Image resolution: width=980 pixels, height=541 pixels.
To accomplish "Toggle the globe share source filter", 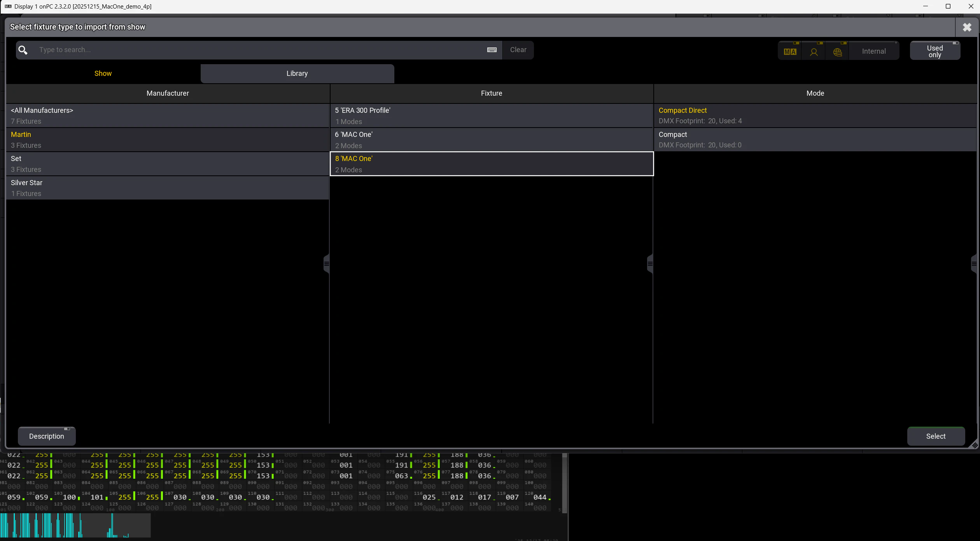I will [x=837, y=51].
